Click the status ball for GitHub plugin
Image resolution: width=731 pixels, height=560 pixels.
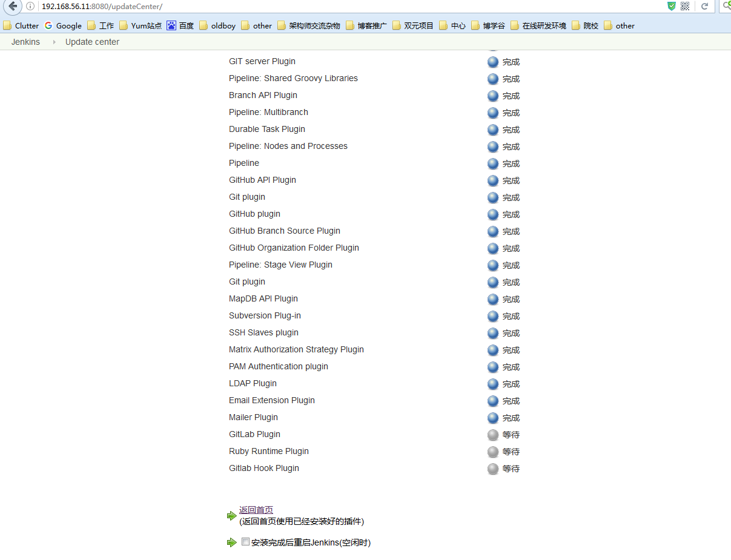coord(493,214)
